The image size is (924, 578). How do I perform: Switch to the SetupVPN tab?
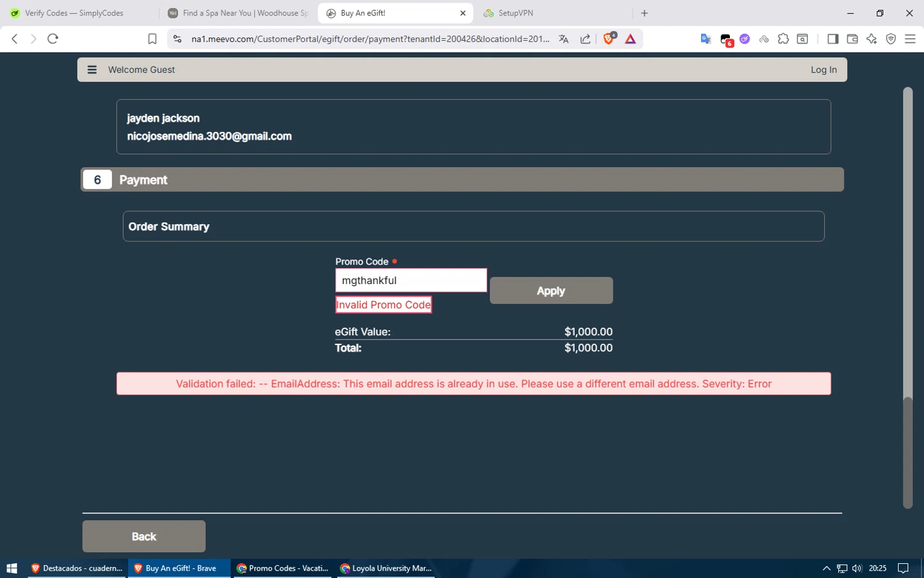(x=554, y=13)
